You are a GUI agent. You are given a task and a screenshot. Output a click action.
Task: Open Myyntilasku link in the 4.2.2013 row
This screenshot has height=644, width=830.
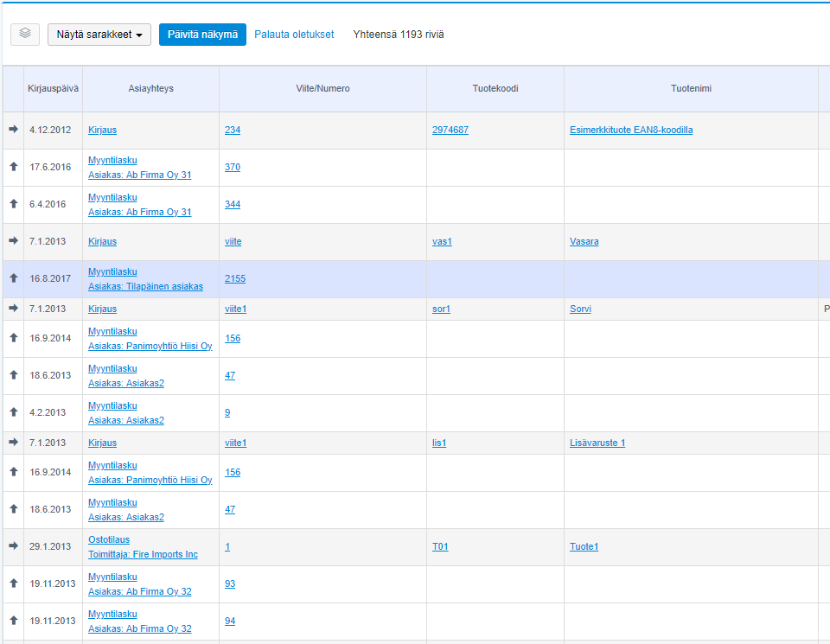(x=112, y=406)
